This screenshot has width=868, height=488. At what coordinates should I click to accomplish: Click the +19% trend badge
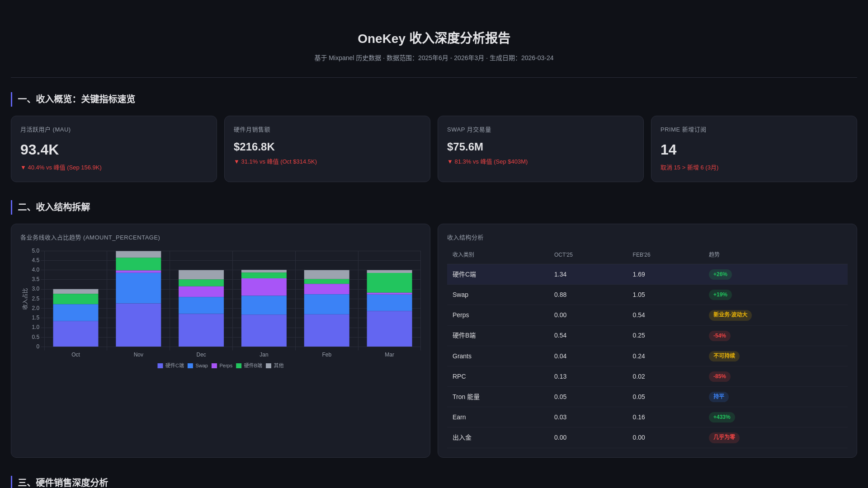point(720,295)
